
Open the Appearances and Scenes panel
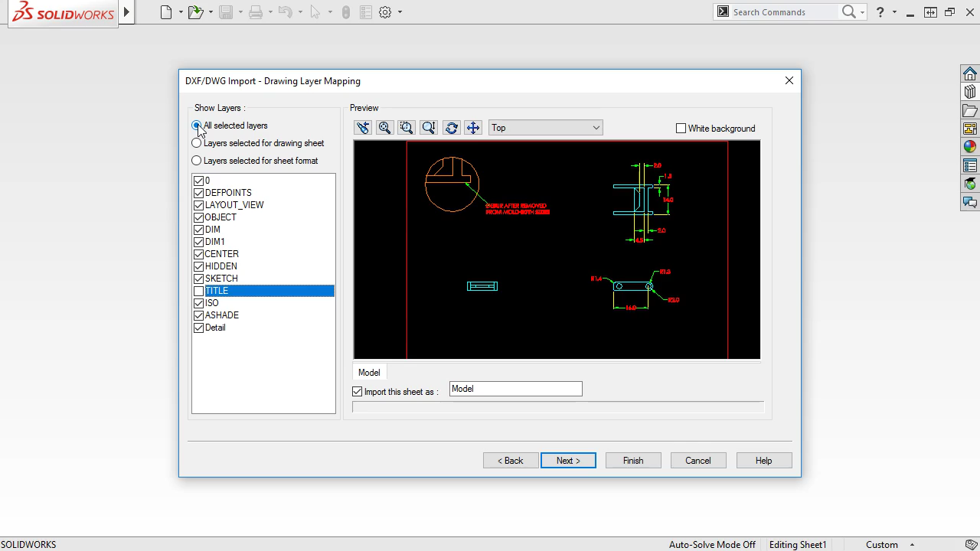pyautogui.click(x=970, y=146)
